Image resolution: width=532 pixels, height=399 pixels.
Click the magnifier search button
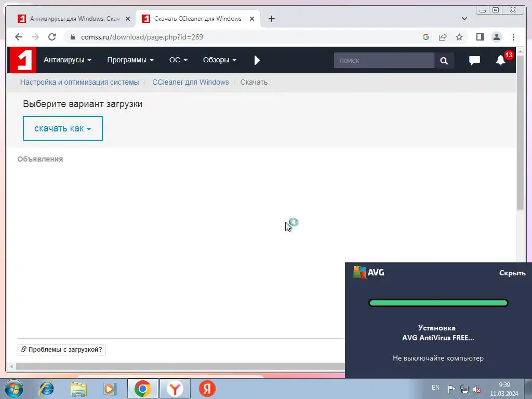point(444,60)
